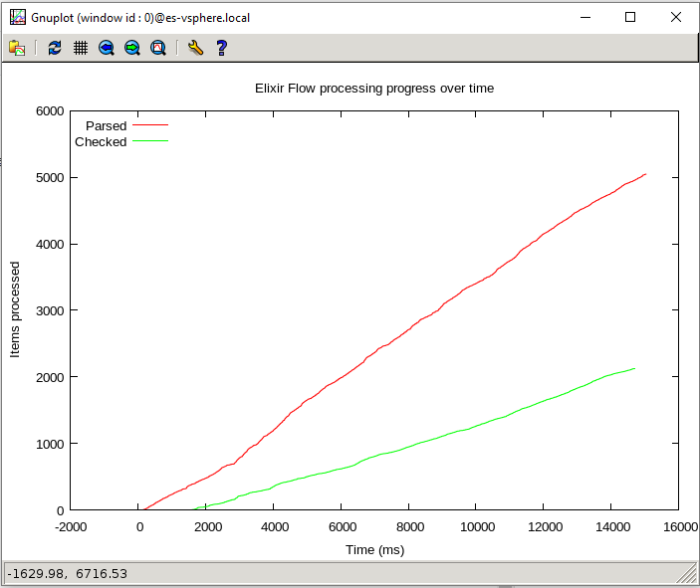The image size is (700, 588).
Task: Click mouse coordinates in status bar
Action: click(67, 574)
